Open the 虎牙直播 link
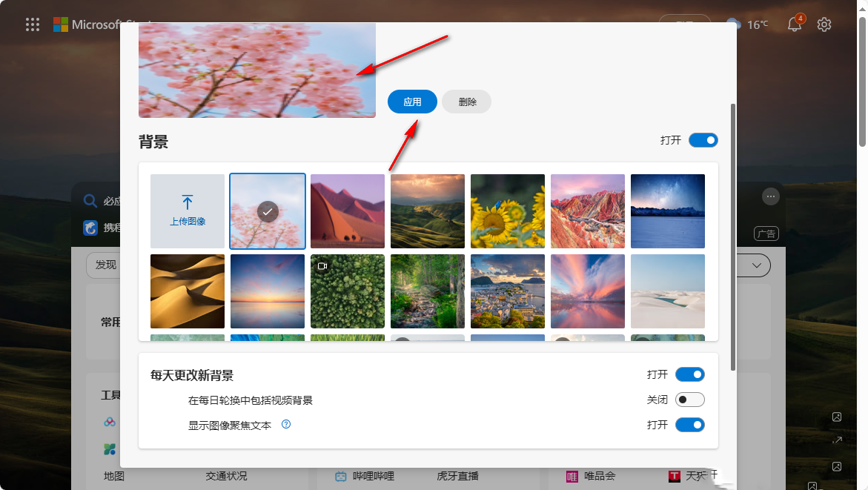868x490 pixels. click(x=458, y=476)
